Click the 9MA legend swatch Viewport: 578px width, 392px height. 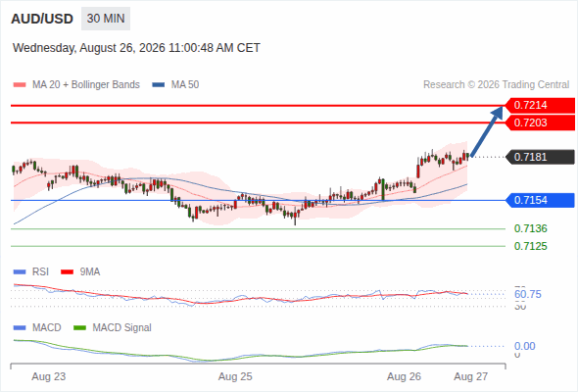pos(67,272)
